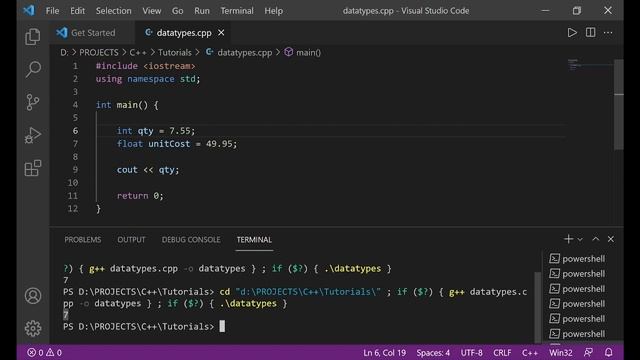The image size is (640, 360).
Task: Expand the Tutorials breadcrumb segment
Action: coord(175,53)
